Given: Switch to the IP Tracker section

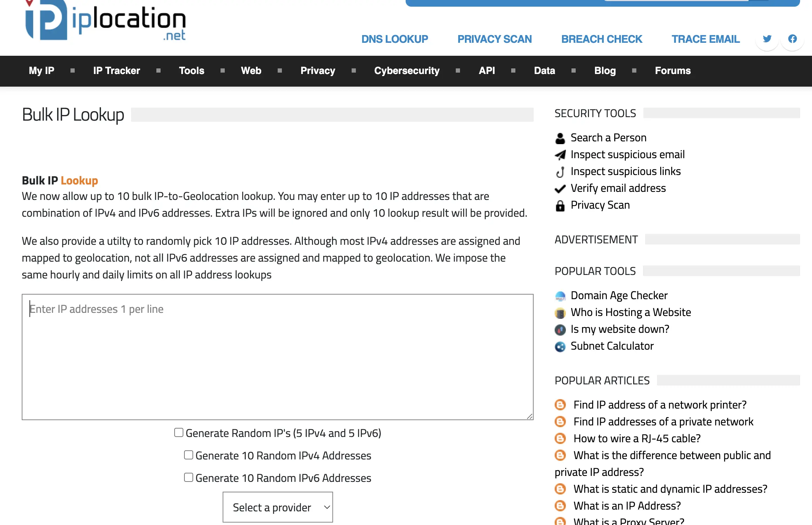Looking at the screenshot, I should (116, 70).
